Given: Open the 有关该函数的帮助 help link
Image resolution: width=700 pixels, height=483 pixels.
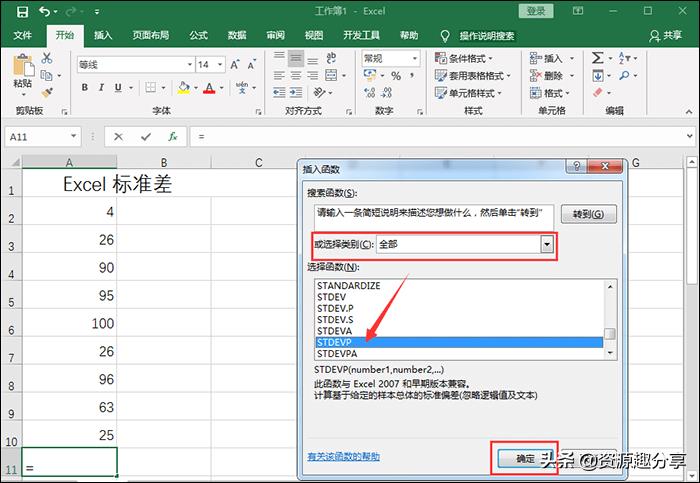Looking at the screenshot, I should pyautogui.click(x=343, y=457).
